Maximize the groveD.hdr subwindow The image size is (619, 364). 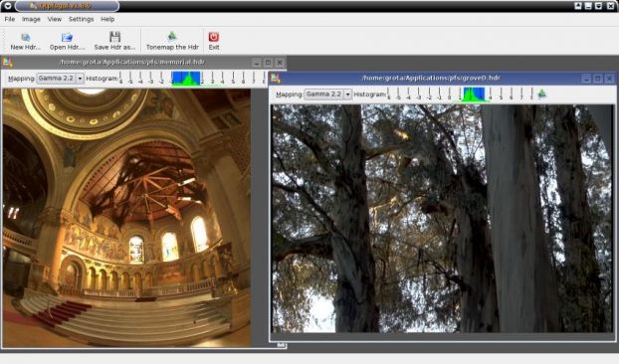[598, 79]
